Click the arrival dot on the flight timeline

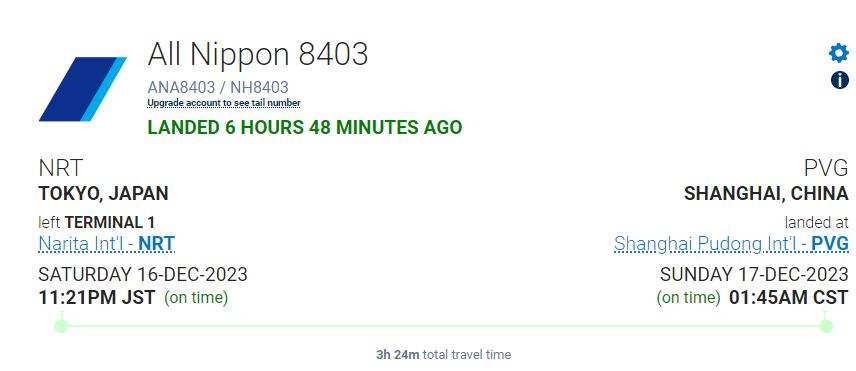click(x=826, y=326)
